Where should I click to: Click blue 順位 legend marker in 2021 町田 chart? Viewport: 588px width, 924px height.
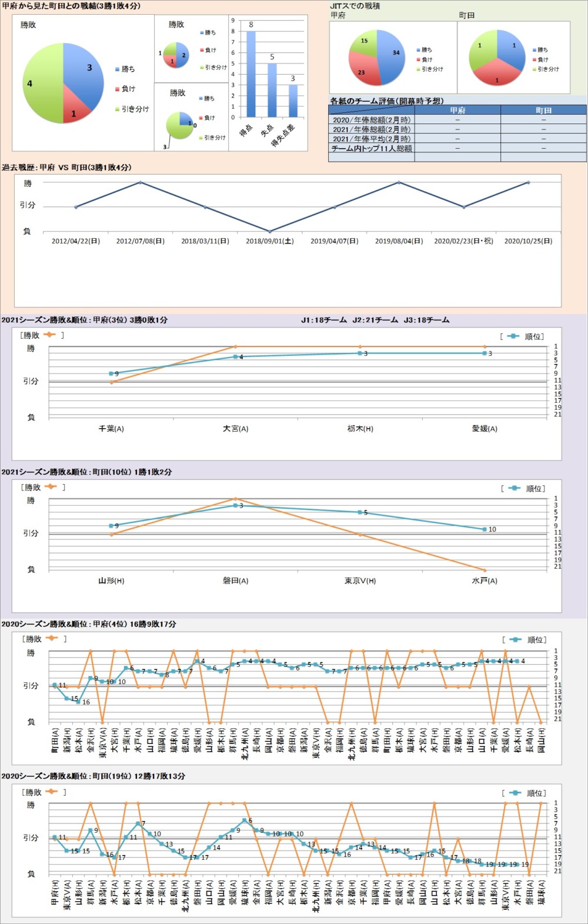coord(514,488)
